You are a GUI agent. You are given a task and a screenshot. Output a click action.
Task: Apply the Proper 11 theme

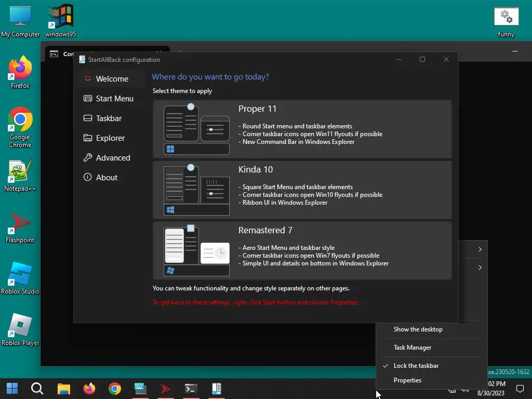click(x=302, y=129)
